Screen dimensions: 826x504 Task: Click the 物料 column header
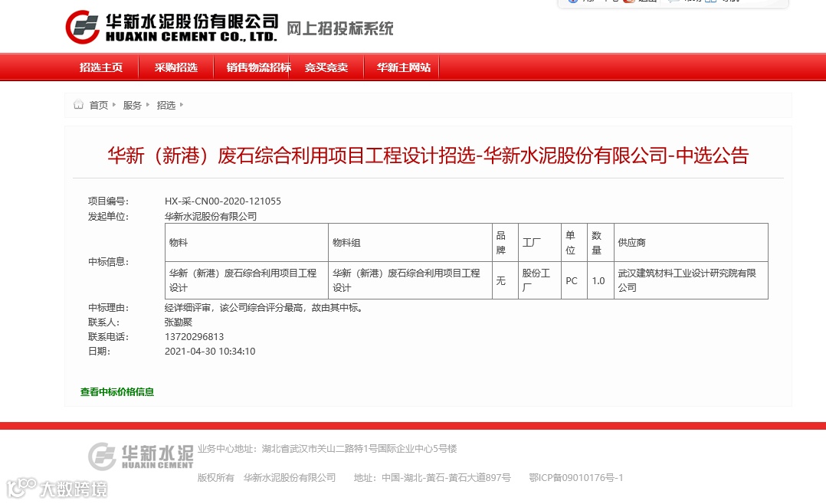pyautogui.click(x=247, y=243)
